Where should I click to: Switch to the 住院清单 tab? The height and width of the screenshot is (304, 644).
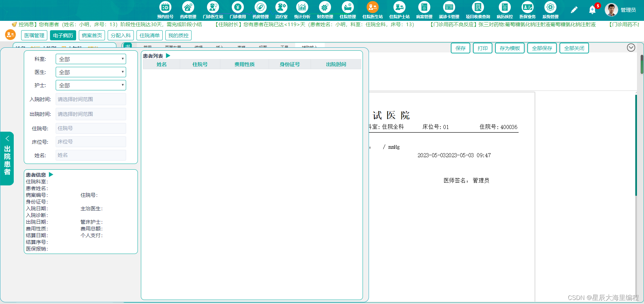pos(150,35)
